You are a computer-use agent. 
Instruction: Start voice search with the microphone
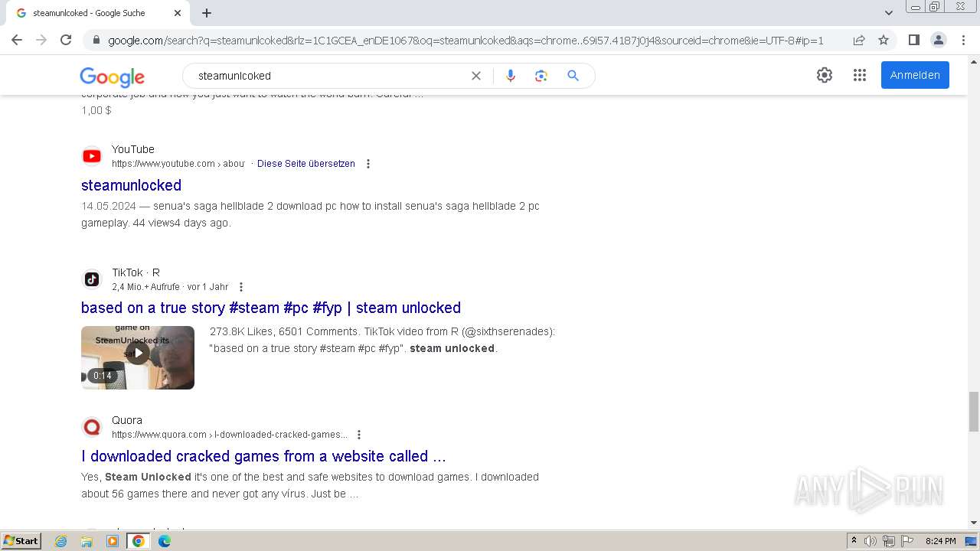pyautogui.click(x=511, y=76)
